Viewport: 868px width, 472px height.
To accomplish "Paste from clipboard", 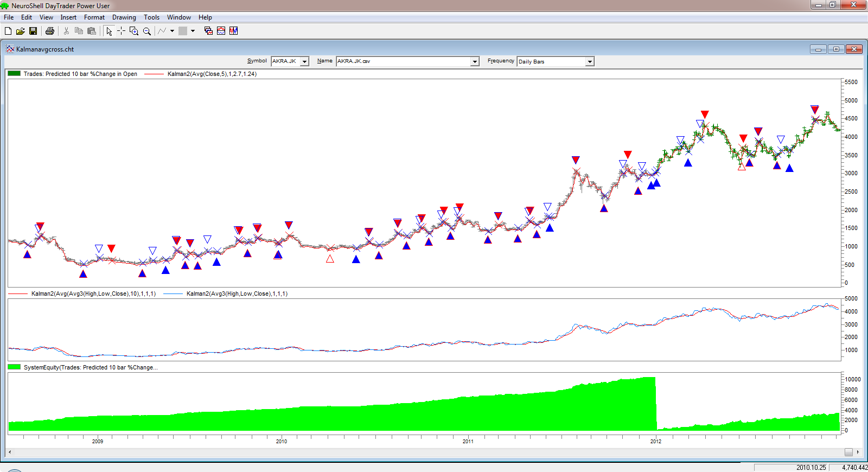I will (91, 31).
